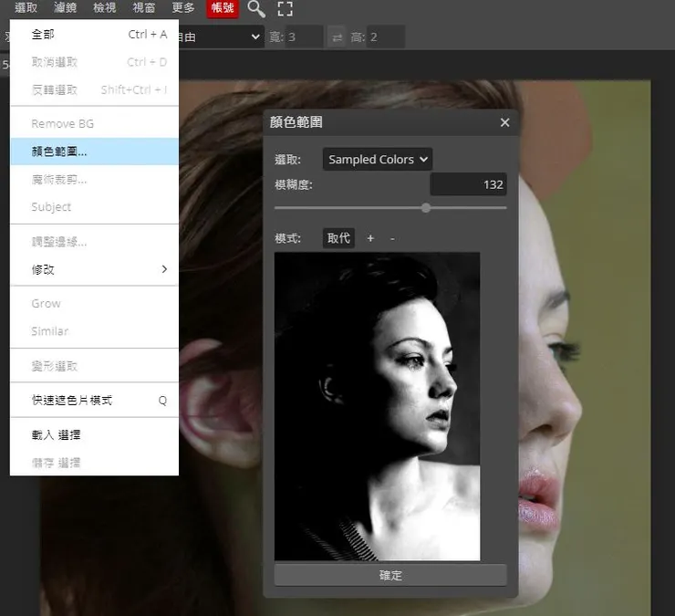The image size is (675, 616).
Task: Open the Sampled Colors dropdown
Action: tap(378, 160)
